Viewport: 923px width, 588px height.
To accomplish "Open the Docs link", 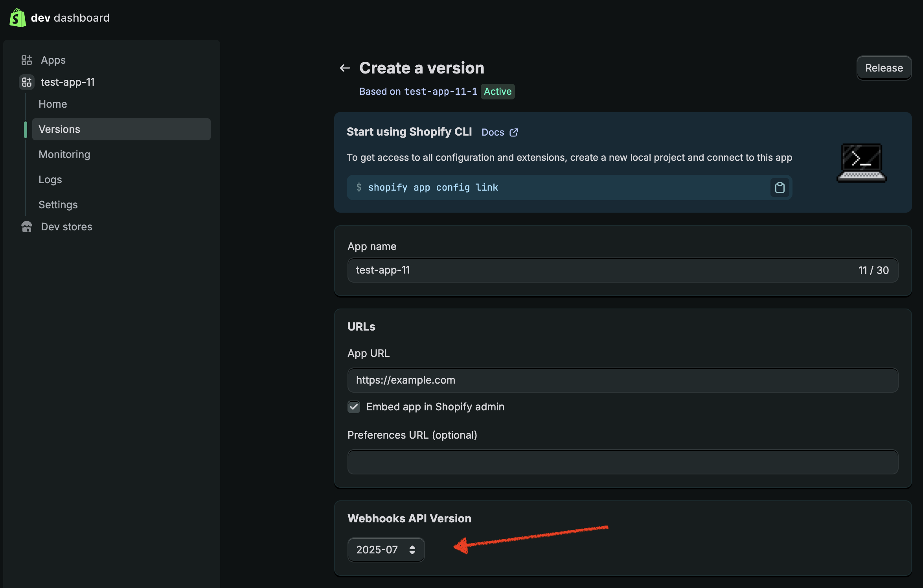I will coord(493,132).
